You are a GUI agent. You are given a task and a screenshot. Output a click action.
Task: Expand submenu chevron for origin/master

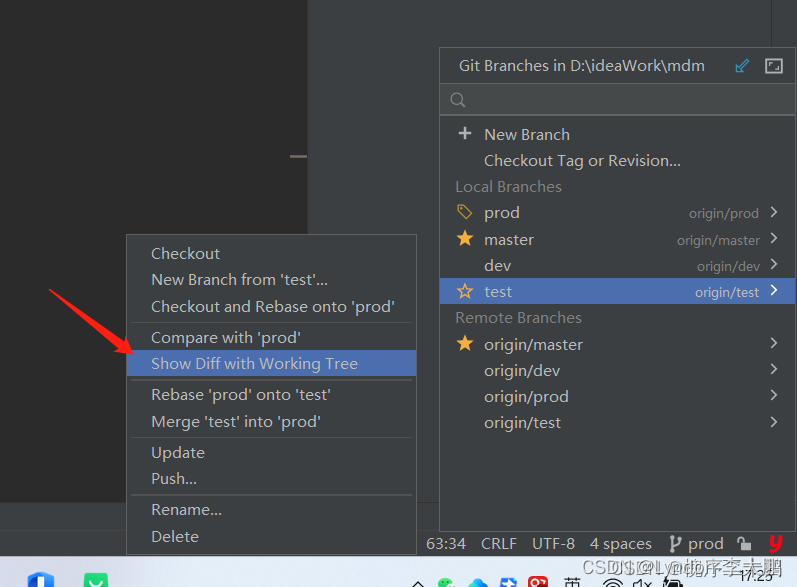click(x=774, y=343)
